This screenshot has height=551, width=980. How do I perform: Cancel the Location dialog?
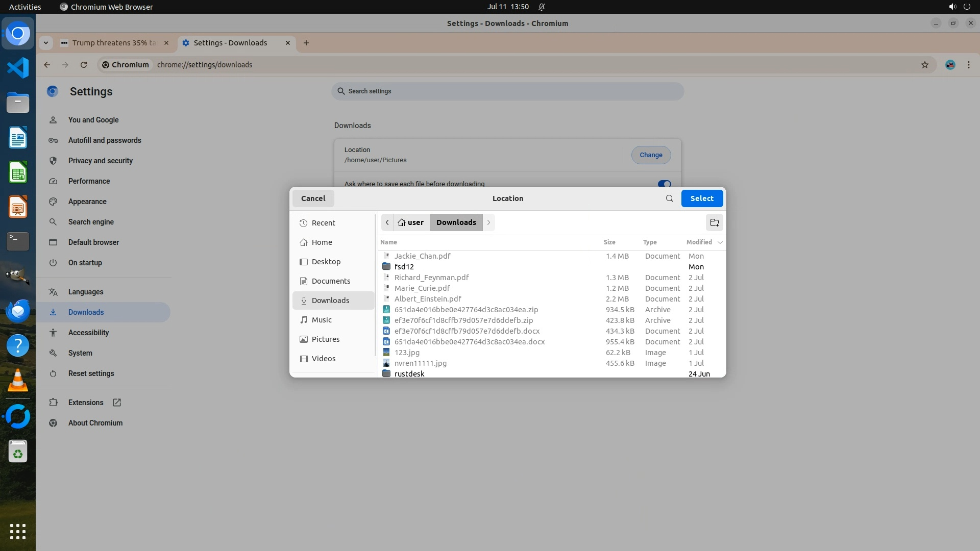coord(313,198)
